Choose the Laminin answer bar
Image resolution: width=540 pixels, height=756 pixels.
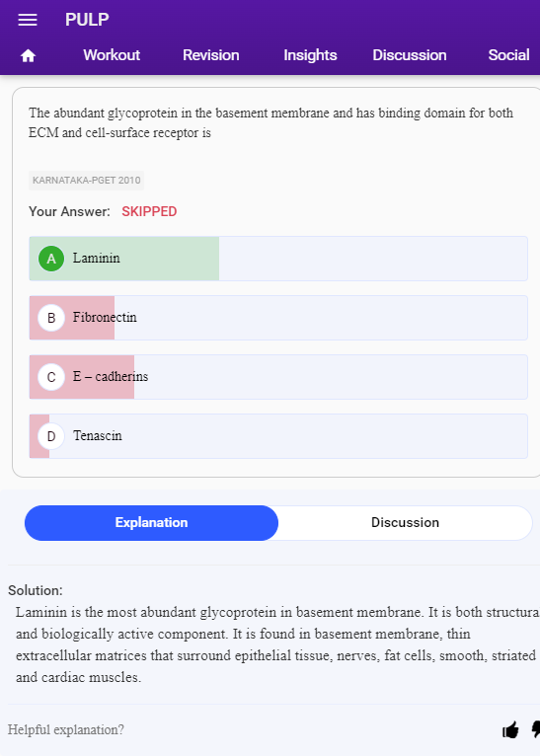tap(278, 259)
